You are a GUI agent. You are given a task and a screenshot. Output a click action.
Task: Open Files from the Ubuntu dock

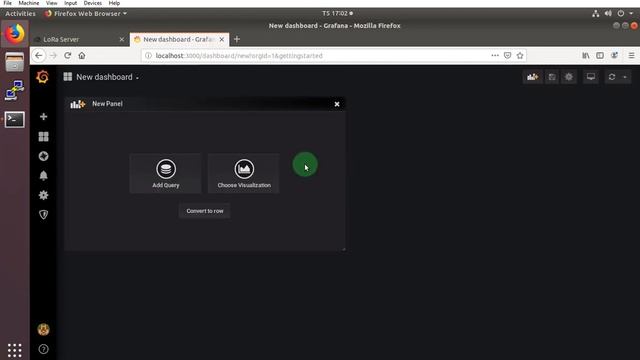(15, 62)
